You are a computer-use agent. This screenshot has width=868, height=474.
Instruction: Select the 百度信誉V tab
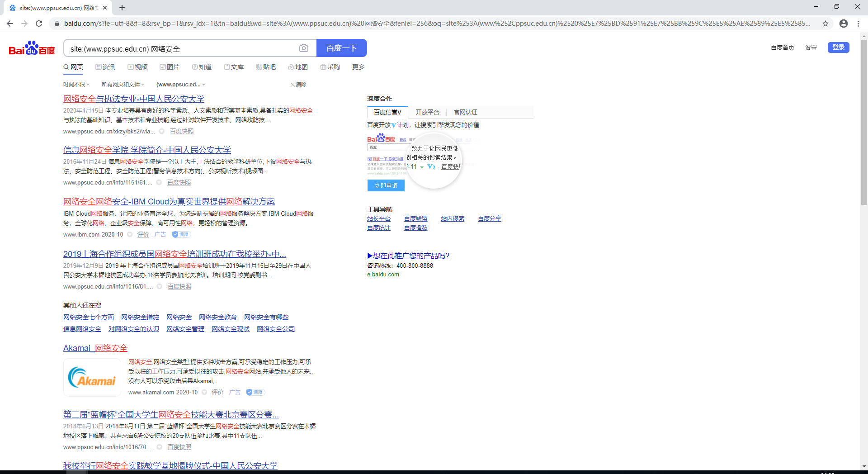tap(387, 112)
